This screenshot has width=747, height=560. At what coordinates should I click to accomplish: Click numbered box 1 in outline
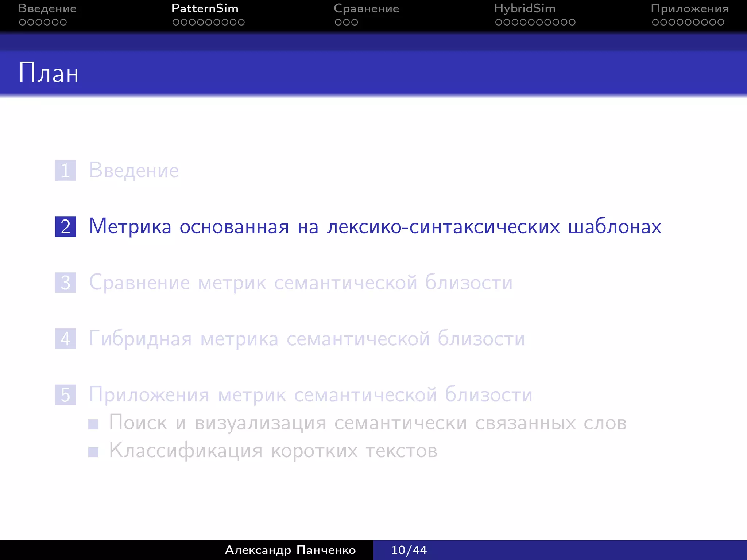click(x=66, y=171)
